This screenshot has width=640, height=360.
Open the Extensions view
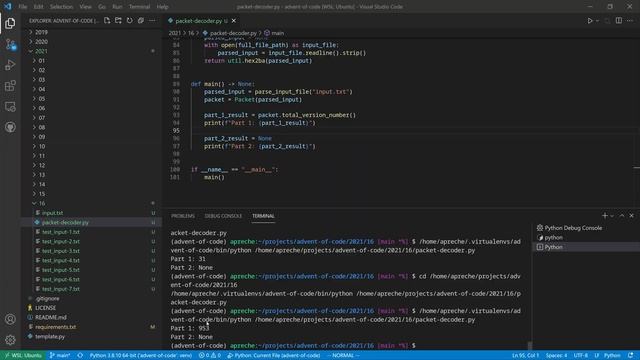click(10, 86)
